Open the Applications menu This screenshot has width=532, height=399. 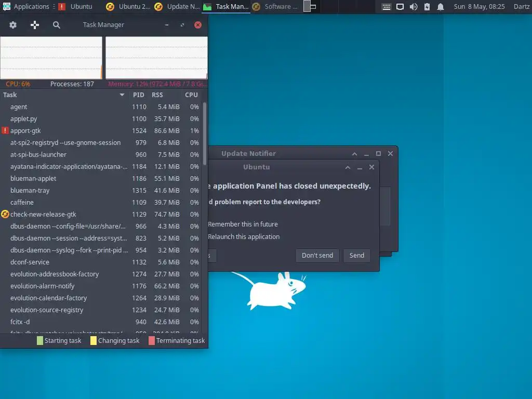(26, 6)
